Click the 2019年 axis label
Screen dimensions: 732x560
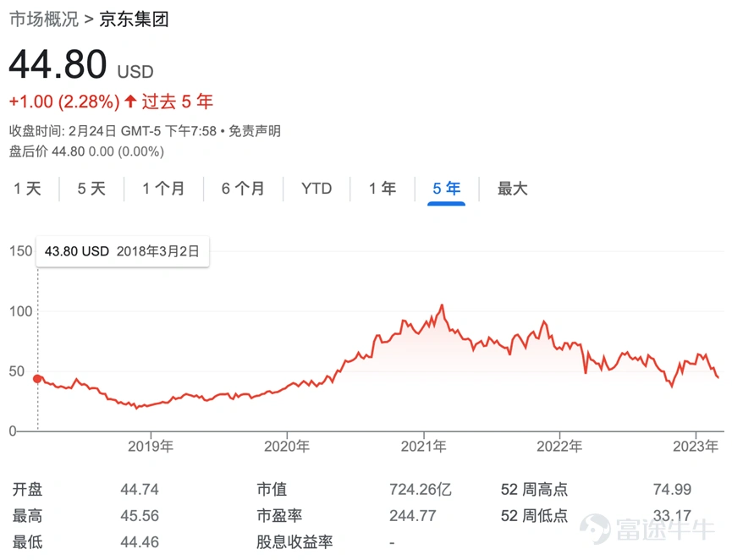[x=151, y=447]
